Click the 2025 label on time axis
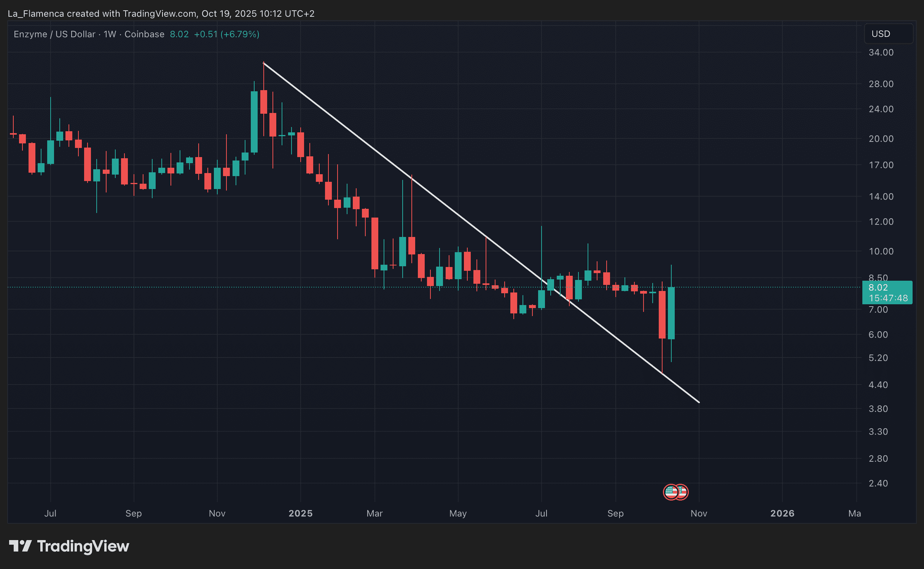Image resolution: width=924 pixels, height=569 pixels. coord(300,513)
